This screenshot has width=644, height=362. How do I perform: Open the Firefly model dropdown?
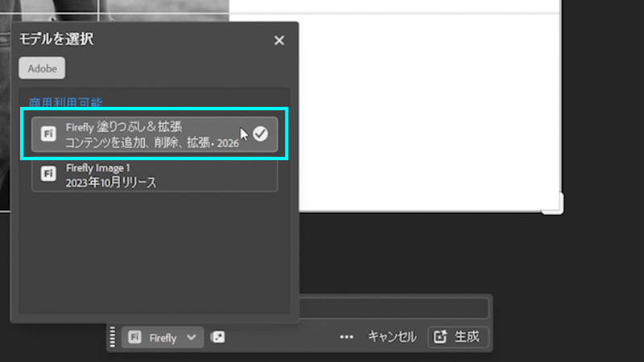point(163,337)
